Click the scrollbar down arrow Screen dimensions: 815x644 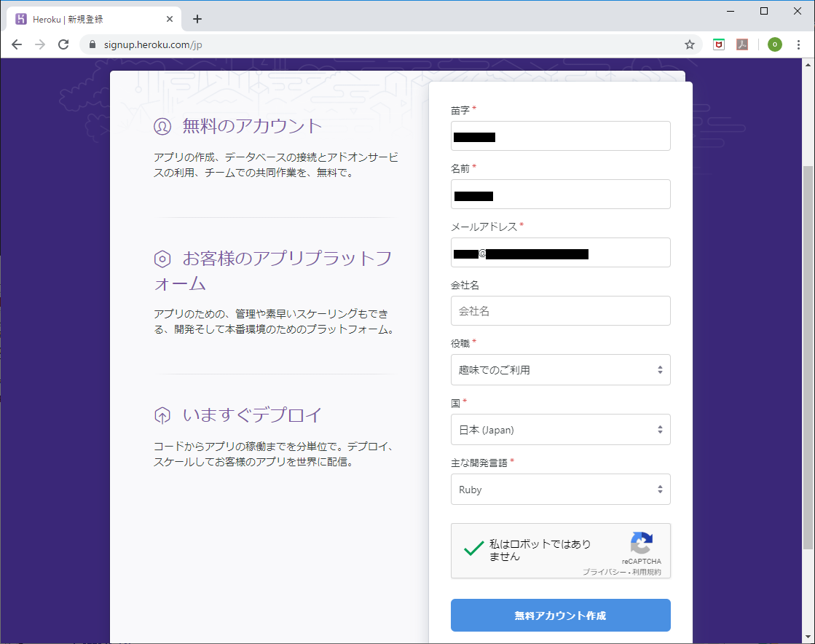[x=808, y=637]
